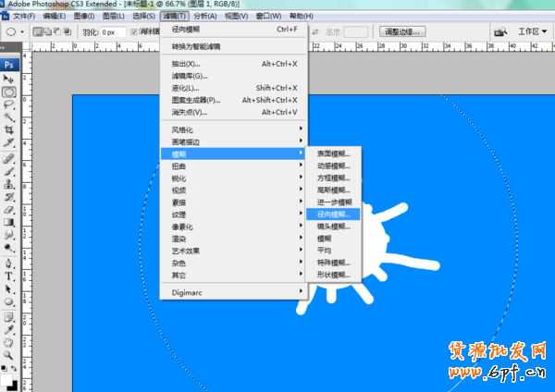Viewport: 555px width, 392px height.
Task: Click the 调整边缘... Refine Edge button
Action: tap(402, 31)
